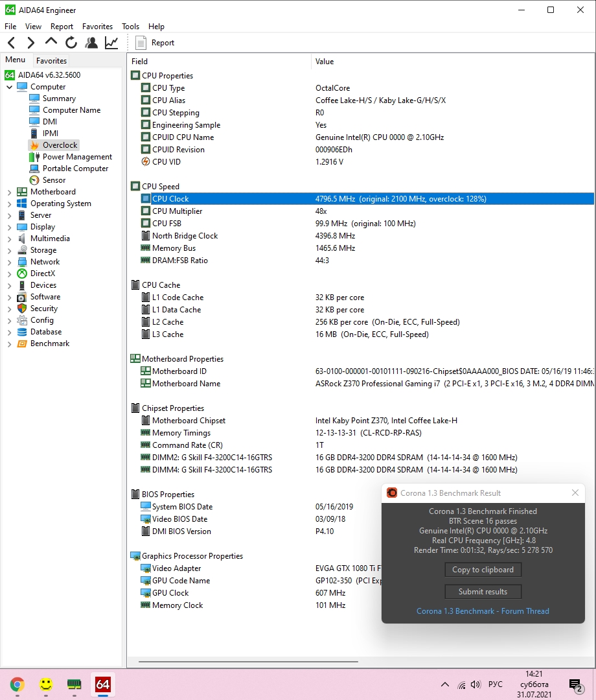
Task: Open the graph chart toolbar icon
Action: [x=111, y=43]
